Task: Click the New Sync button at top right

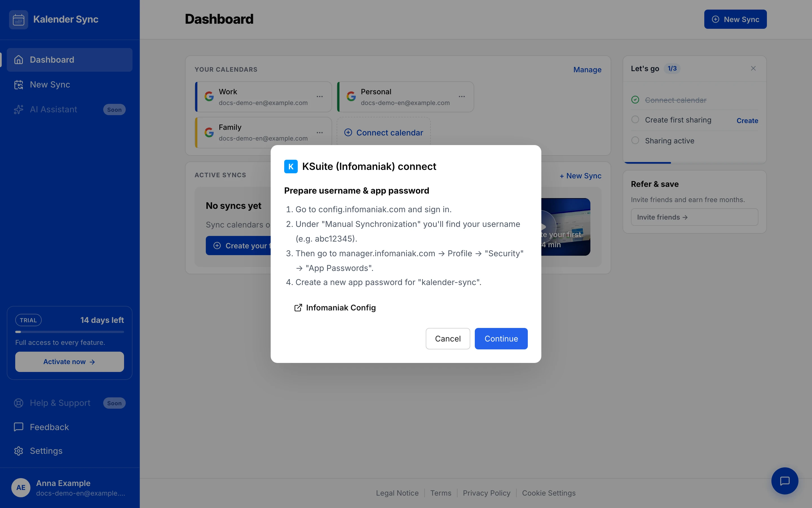Action: click(735, 19)
